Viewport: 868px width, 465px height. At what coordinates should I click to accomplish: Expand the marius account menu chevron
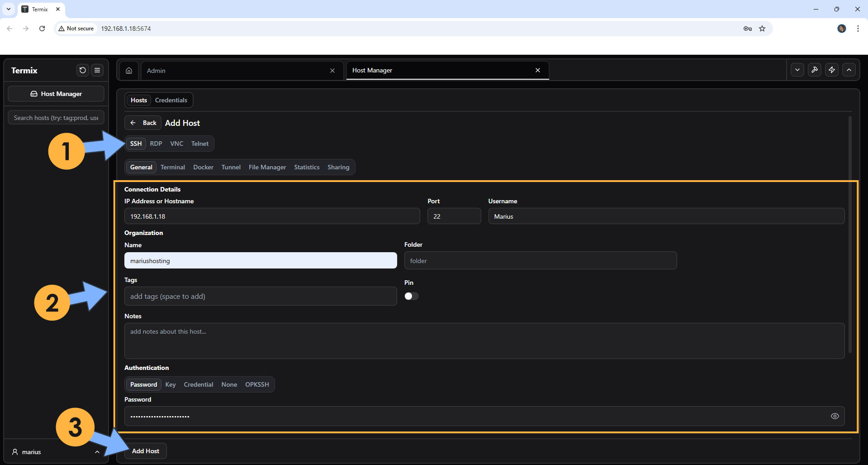tap(97, 452)
